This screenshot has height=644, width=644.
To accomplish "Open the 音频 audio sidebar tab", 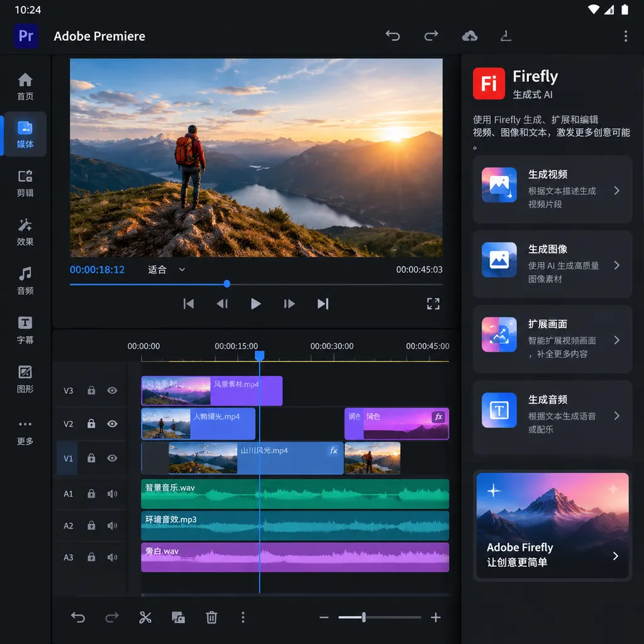I will coord(25,281).
